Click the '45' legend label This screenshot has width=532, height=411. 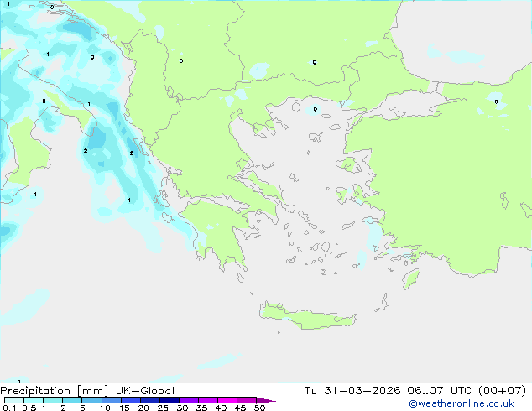point(240,408)
